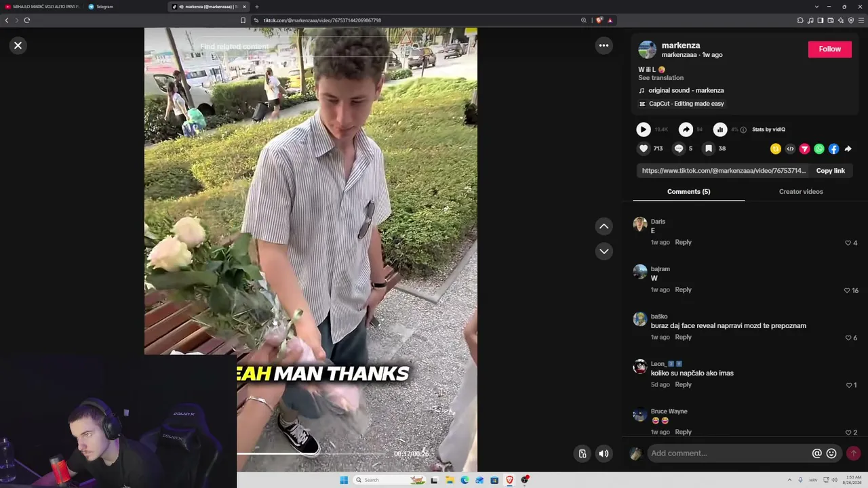Click markenza profile avatar
This screenshot has width=868, height=488.
[648, 49]
